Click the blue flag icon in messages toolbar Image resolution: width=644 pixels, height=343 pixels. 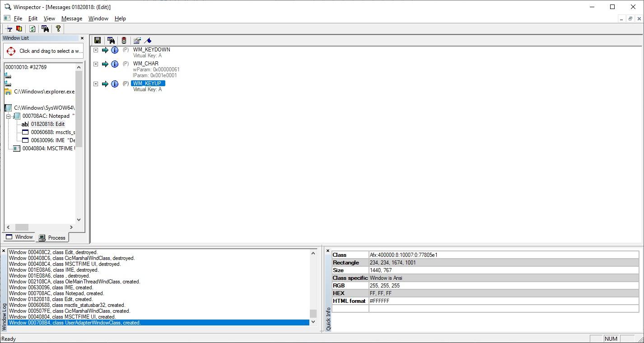pos(148,41)
